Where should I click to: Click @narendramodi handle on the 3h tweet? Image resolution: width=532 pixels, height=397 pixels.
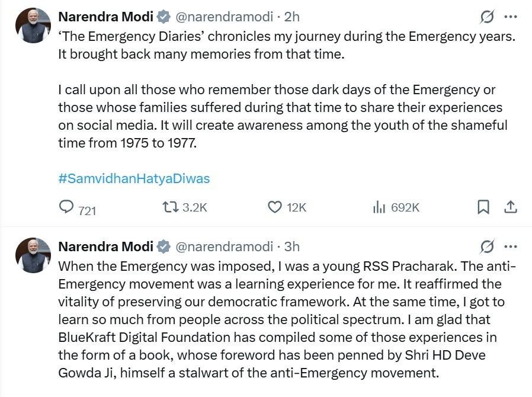click(224, 246)
